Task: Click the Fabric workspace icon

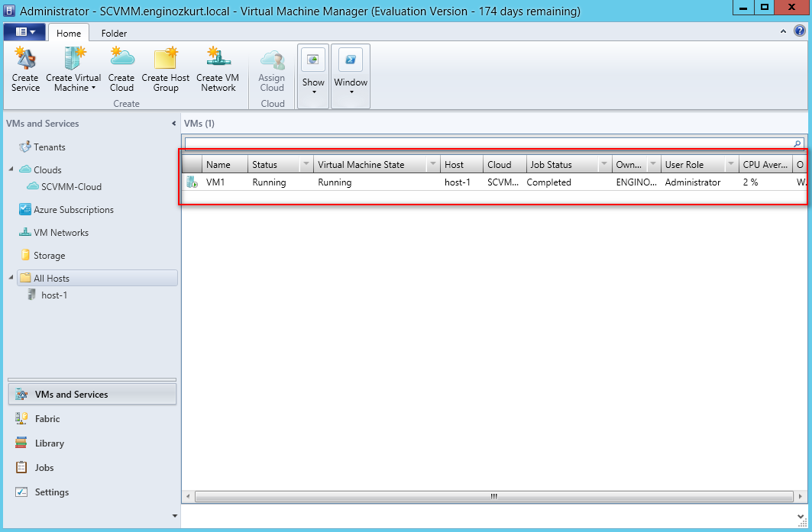Action: click(x=21, y=418)
